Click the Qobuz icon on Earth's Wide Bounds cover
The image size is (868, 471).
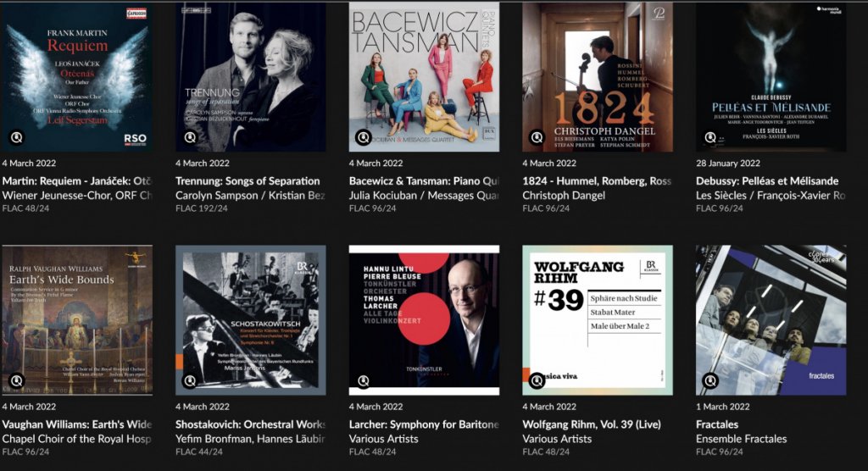coord(17,381)
